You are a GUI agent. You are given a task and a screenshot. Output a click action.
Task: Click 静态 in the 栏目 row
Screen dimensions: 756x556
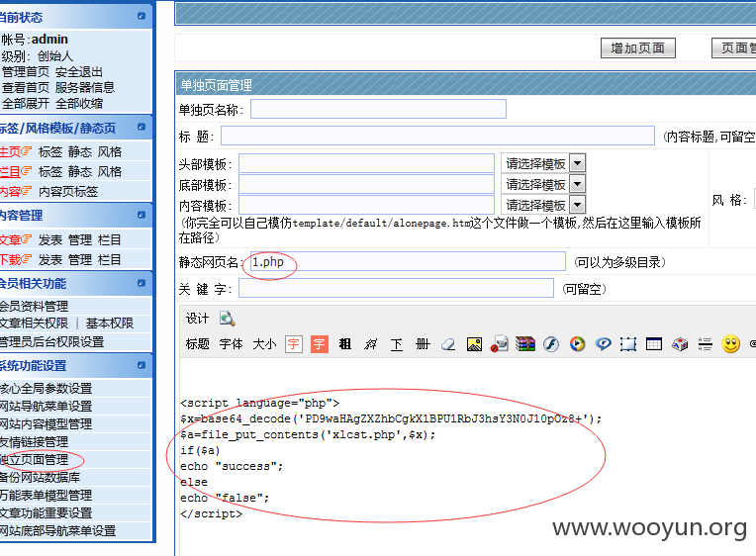80,172
